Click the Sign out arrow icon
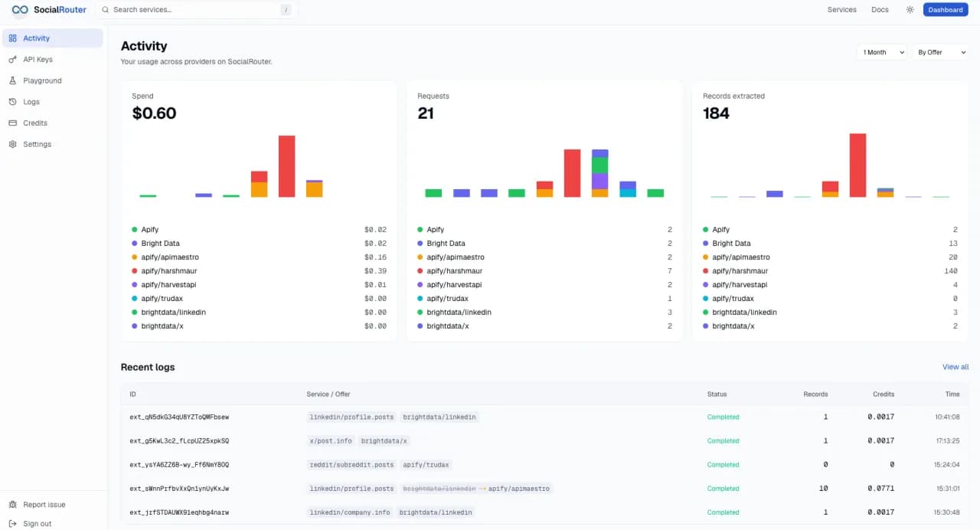The width and height of the screenshot is (980, 530). coord(12,524)
